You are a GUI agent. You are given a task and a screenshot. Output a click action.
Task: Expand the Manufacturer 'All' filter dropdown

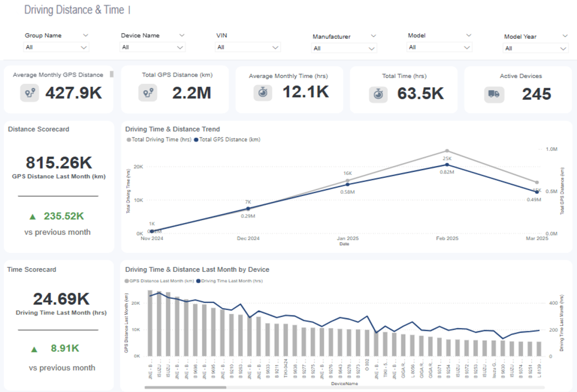coord(344,48)
